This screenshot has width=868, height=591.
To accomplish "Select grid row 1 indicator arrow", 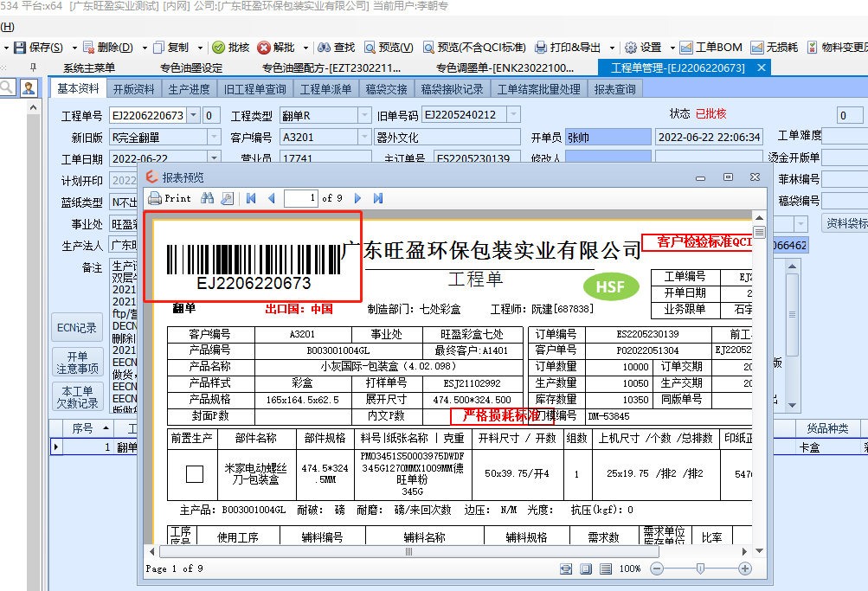I will click(x=56, y=447).
